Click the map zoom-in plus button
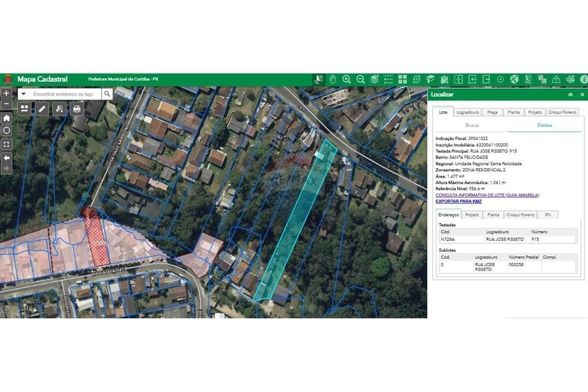The image size is (588, 392). (x=6, y=93)
